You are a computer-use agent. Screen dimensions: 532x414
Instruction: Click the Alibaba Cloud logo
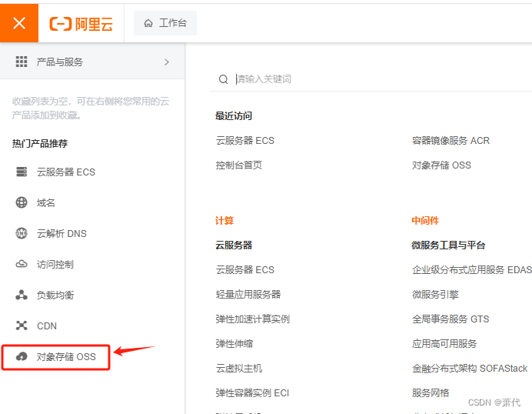click(x=81, y=24)
